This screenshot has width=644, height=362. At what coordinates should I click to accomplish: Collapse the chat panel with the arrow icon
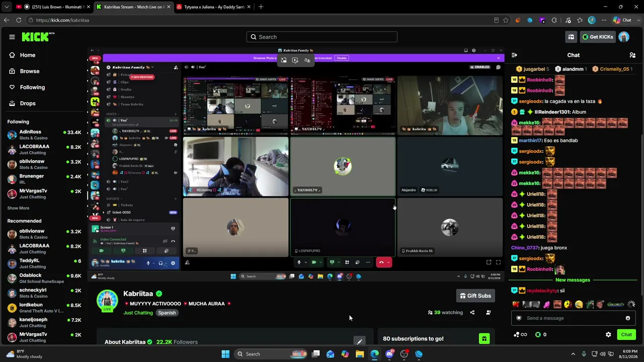[x=514, y=55]
